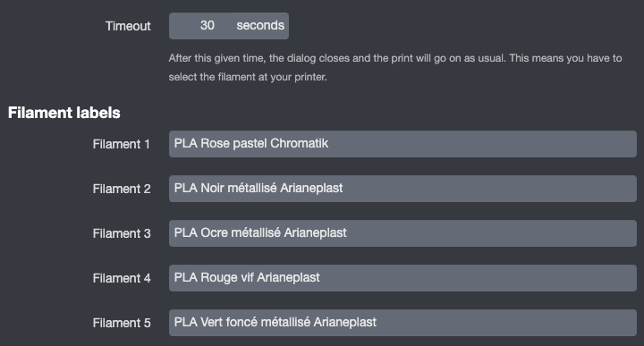Focus the Filament 4 label field

point(402,278)
